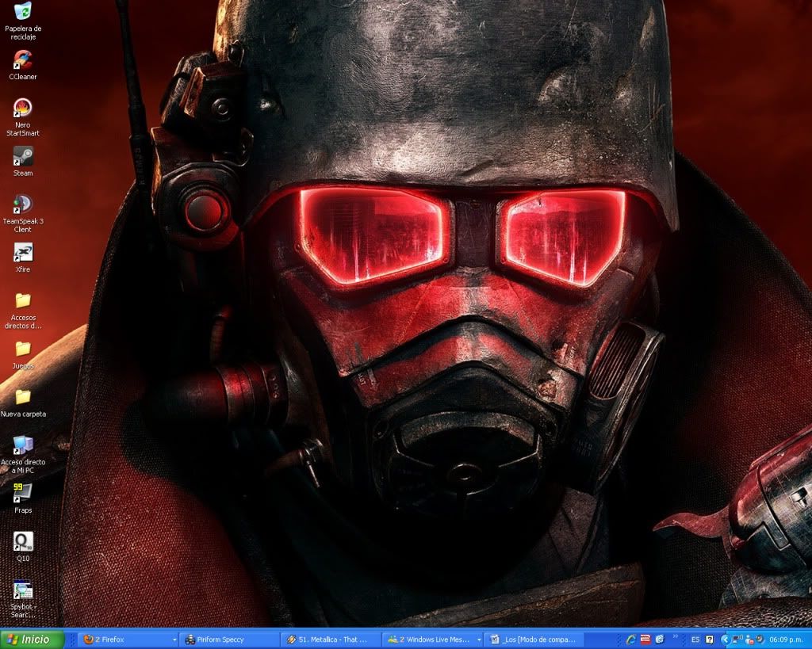Open the Inicio start menu
Viewport: 812px width, 649px height.
(32, 639)
